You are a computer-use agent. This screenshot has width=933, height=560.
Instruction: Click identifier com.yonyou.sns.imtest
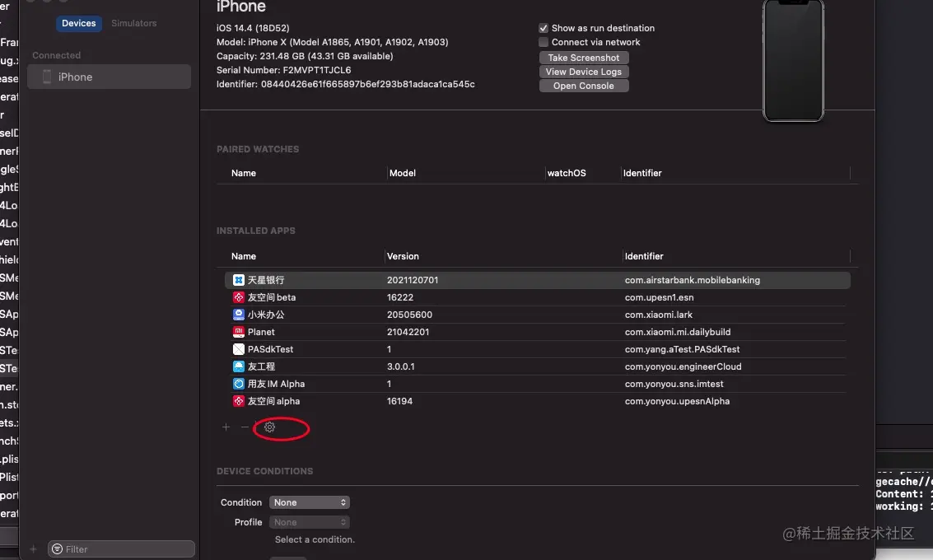coord(674,383)
